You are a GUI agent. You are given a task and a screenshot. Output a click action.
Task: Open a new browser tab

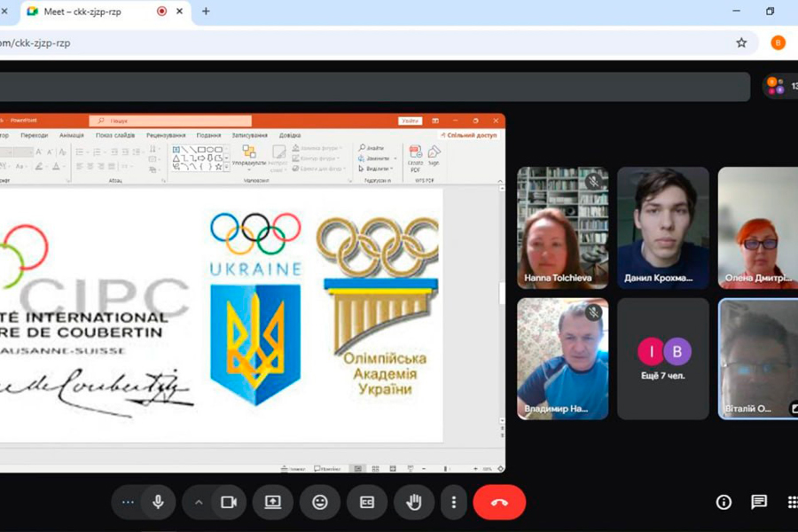pos(206,12)
